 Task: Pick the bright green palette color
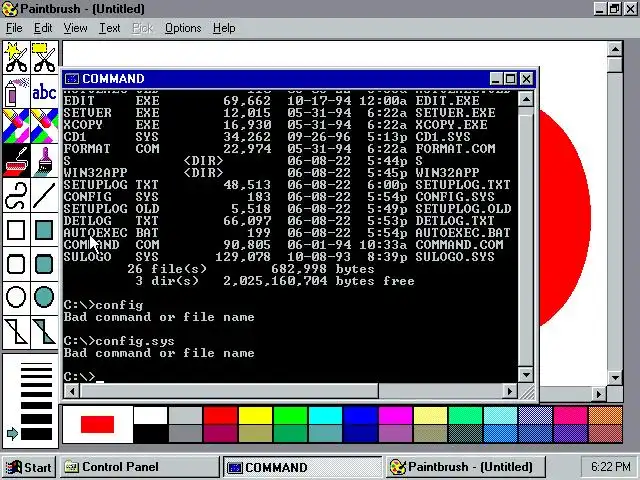point(290,416)
